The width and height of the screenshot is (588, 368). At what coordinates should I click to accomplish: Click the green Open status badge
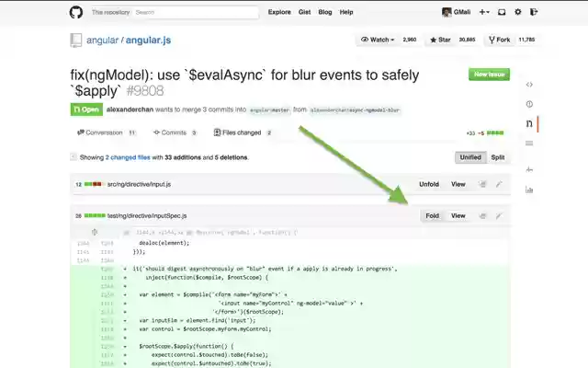pyautogui.click(x=86, y=109)
